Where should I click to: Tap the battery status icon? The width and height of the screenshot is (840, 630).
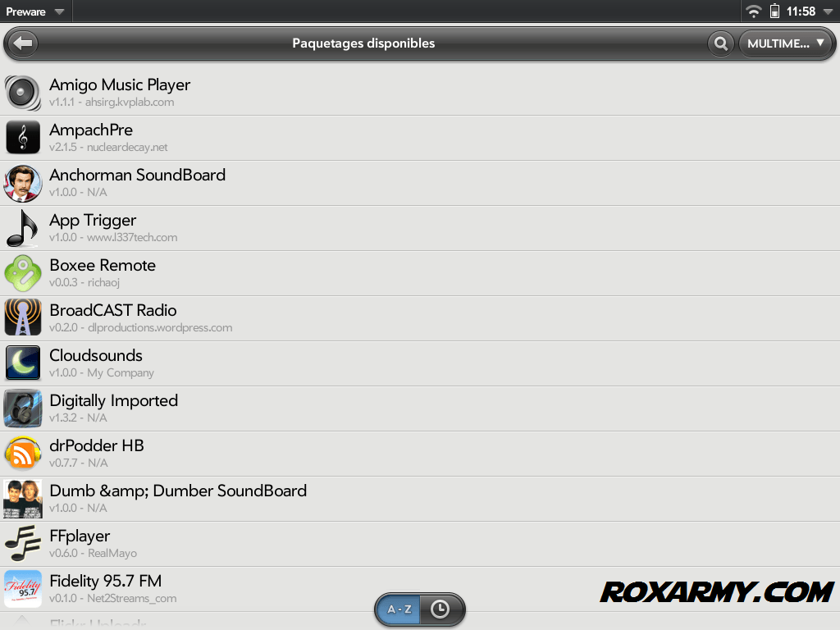tap(774, 11)
